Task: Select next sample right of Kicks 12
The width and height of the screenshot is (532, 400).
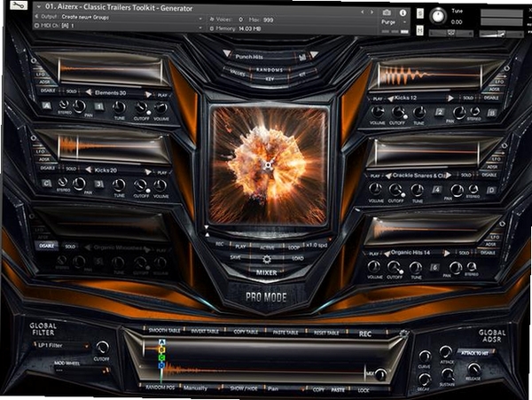Action: (450, 98)
